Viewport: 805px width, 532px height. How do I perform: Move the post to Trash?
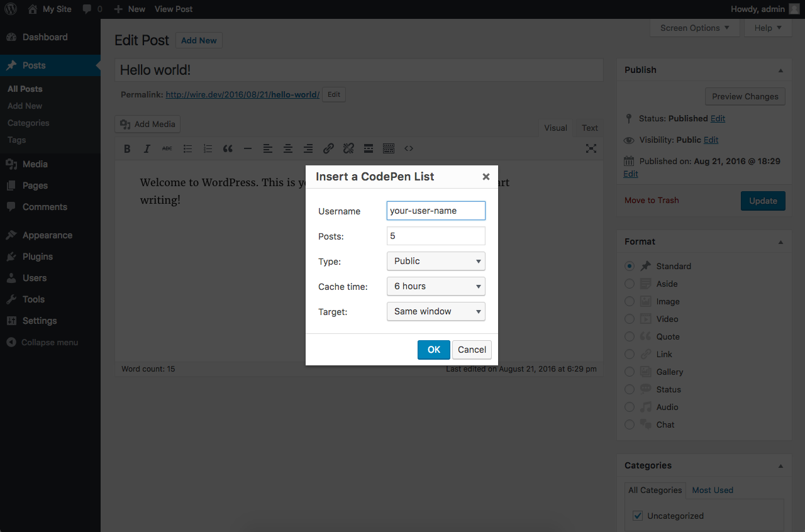(652, 200)
